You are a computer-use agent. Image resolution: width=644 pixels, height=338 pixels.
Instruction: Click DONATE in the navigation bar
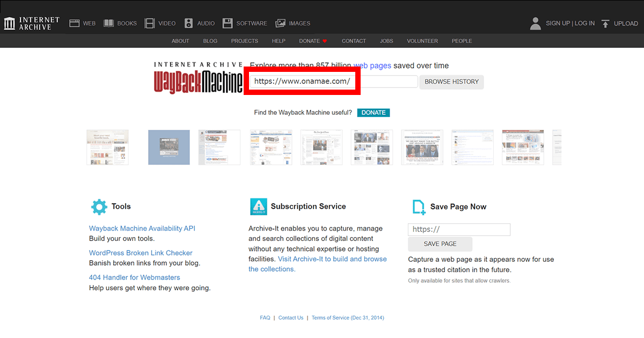(313, 41)
